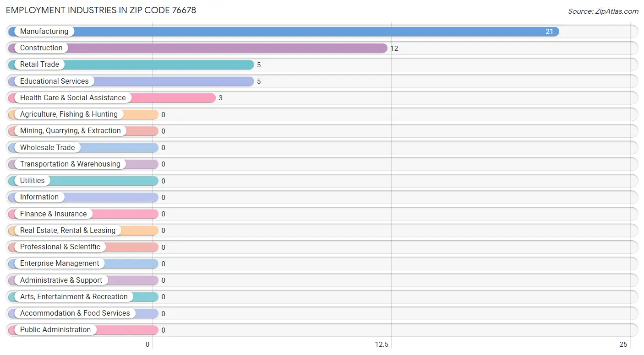This screenshot has height=355, width=644.
Task: Click the Retail Trade value 5
Action: [259, 65]
